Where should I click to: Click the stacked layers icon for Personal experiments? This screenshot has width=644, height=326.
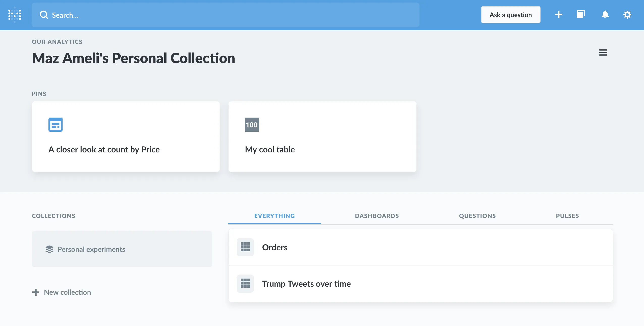click(49, 249)
